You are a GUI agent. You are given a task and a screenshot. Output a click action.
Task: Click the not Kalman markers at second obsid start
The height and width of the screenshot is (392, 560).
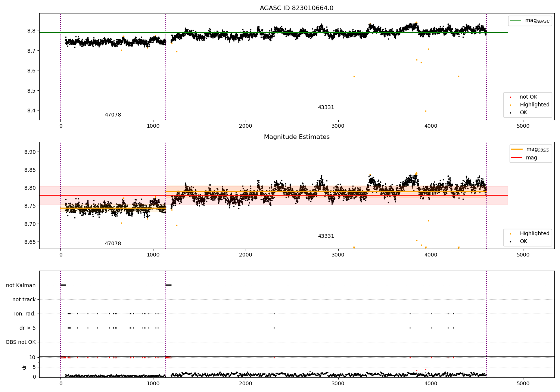click(x=168, y=285)
